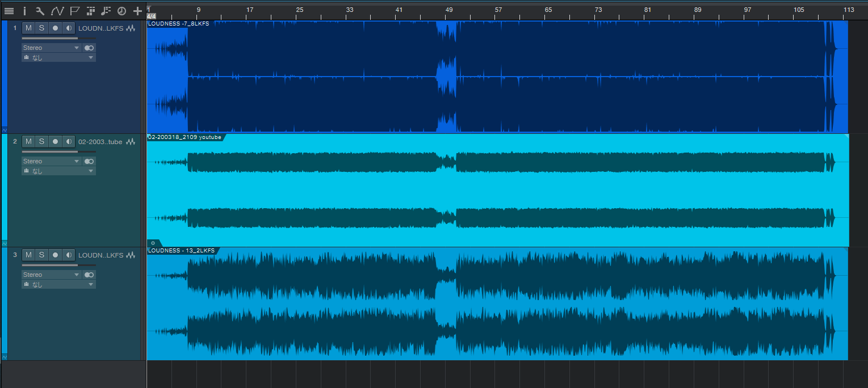868x388 pixels.
Task: Show automation with the curve icon
Action: click(57, 11)
